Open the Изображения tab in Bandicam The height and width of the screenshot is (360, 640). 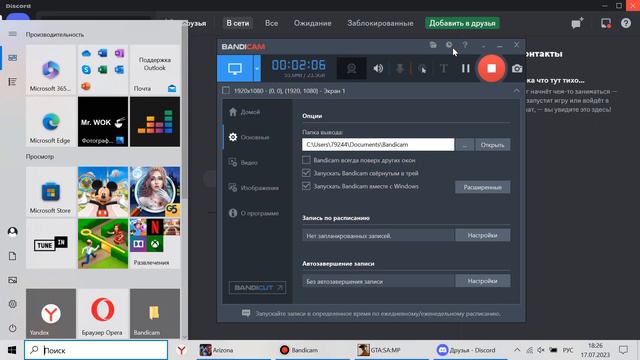[253, 188]
